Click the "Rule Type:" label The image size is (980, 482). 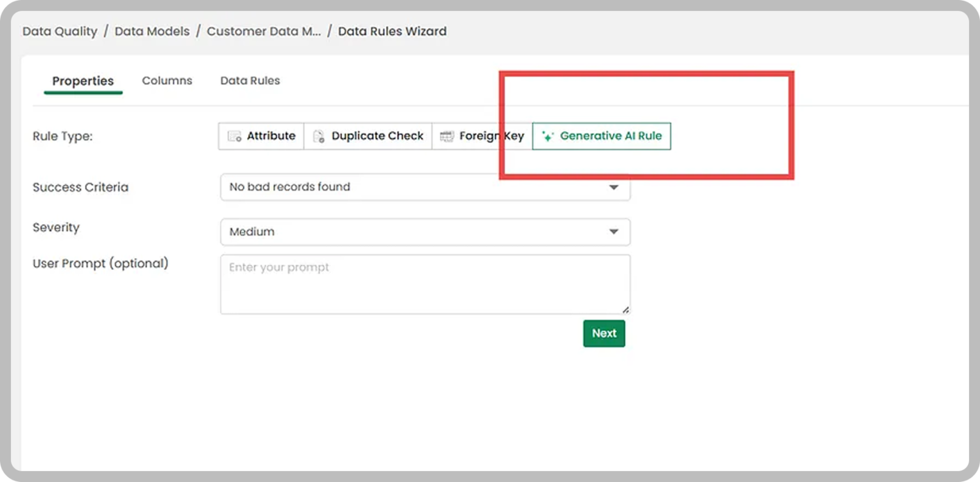[63, 136]
